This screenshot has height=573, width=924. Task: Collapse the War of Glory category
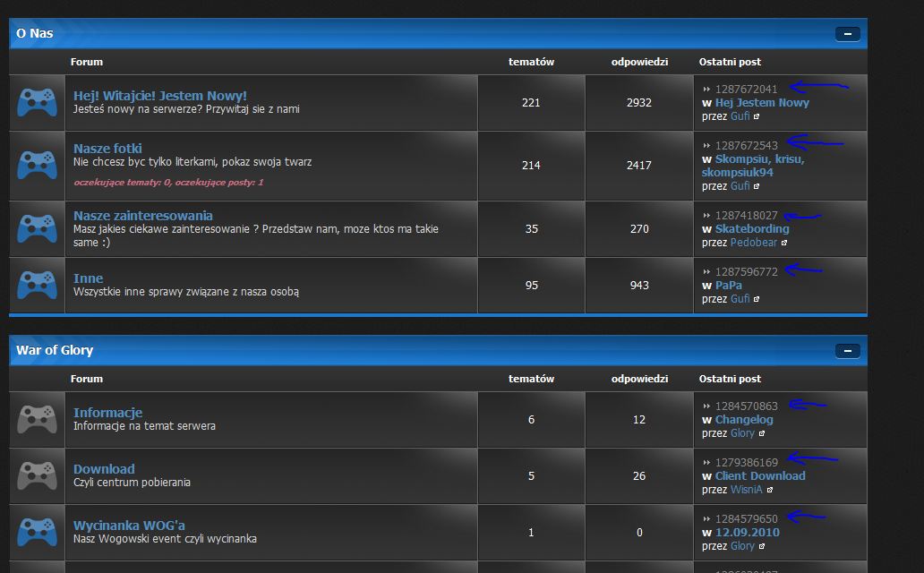click(x=847, y=351)
